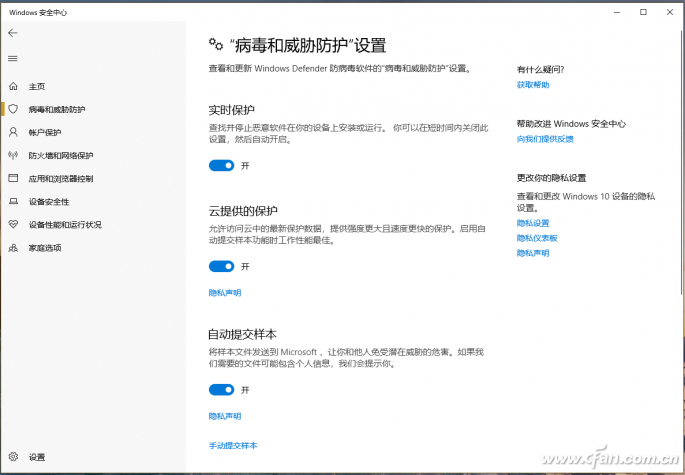Open 设置 at sidebar bottom

(x=37, y=457)
